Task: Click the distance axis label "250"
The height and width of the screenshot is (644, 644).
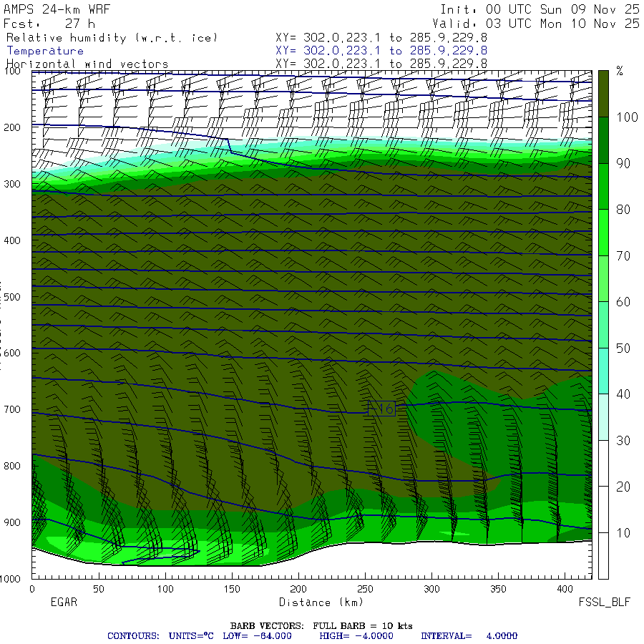Action: pyautogui.click(x=365, y=589)
